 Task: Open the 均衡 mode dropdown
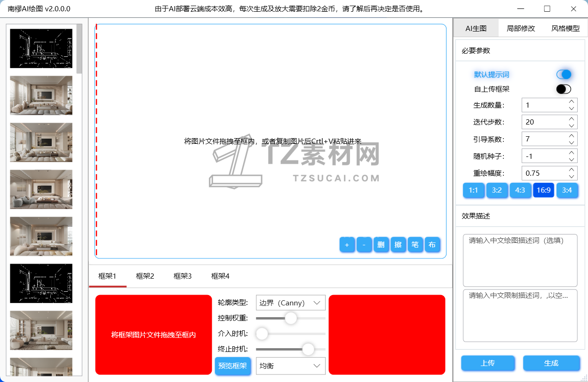(291, 366)
